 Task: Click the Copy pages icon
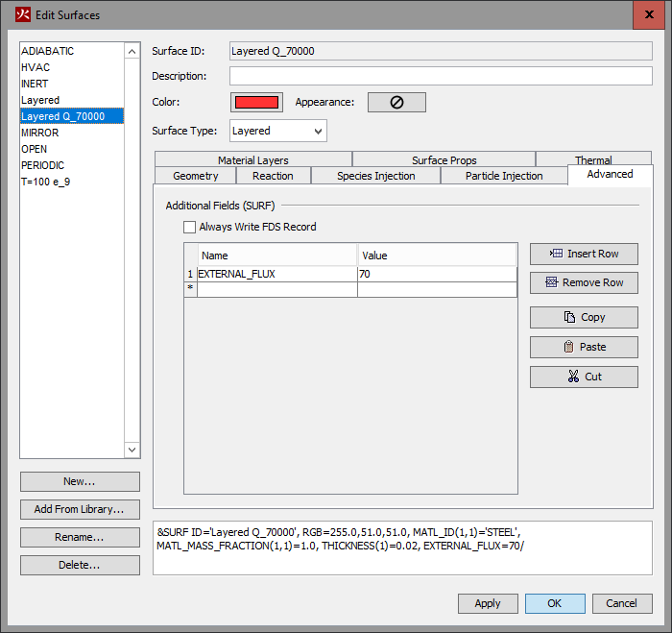point(569,317)
